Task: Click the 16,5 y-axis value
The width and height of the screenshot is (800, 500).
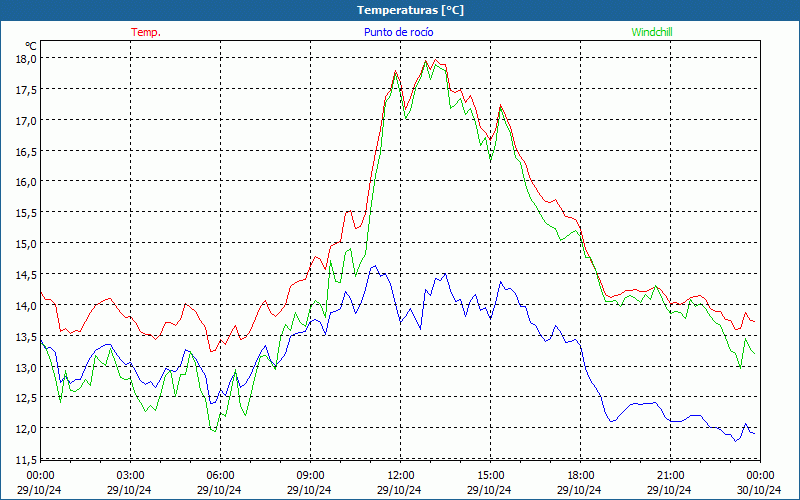Action: pyautogui.click(x=26, y=151)
